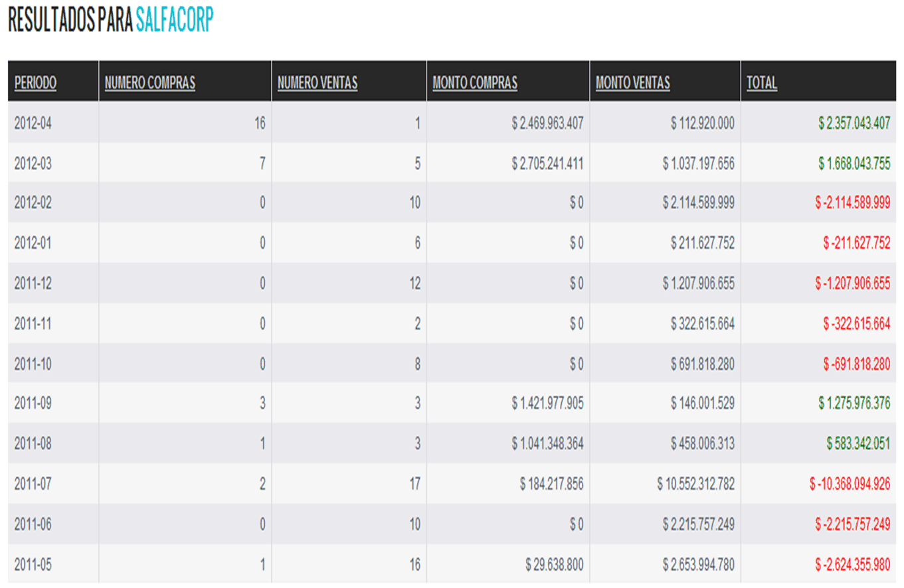Viewport: 904px width, 588px height.
Task: Select period 2012-02 in the table
Action: [x=33, y=203]
